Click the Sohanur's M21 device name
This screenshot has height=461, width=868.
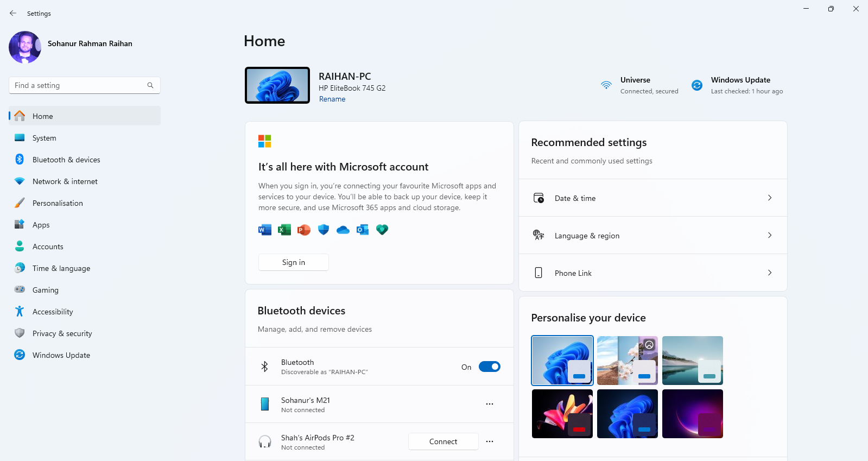click(306, 400)
